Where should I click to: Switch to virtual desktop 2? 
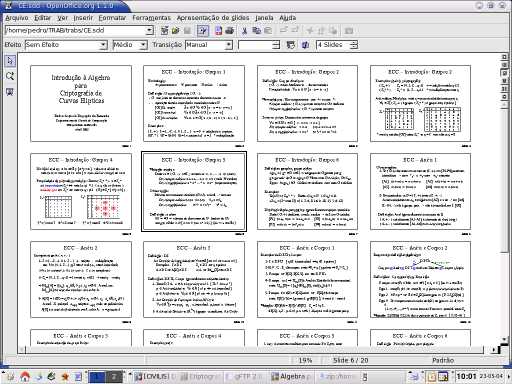(114, 377)
